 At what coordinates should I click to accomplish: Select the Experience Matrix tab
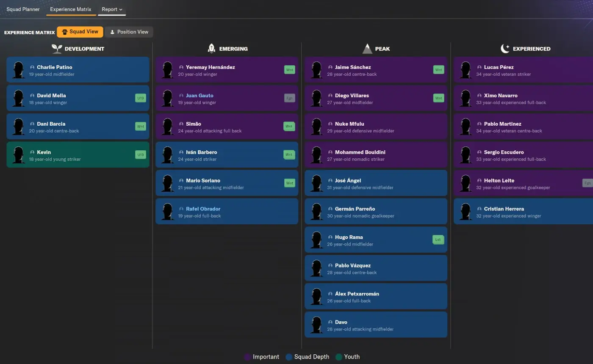pos(71,9)
